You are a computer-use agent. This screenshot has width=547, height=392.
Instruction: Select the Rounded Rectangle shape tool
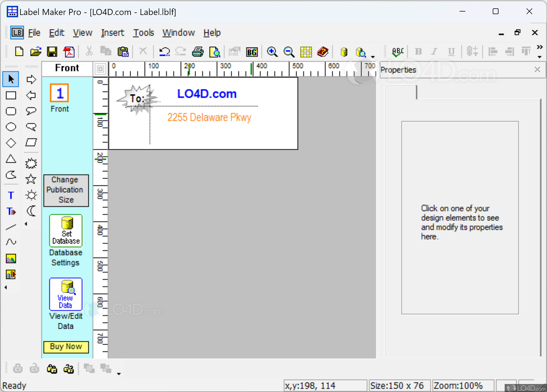[x=11, y=111]
